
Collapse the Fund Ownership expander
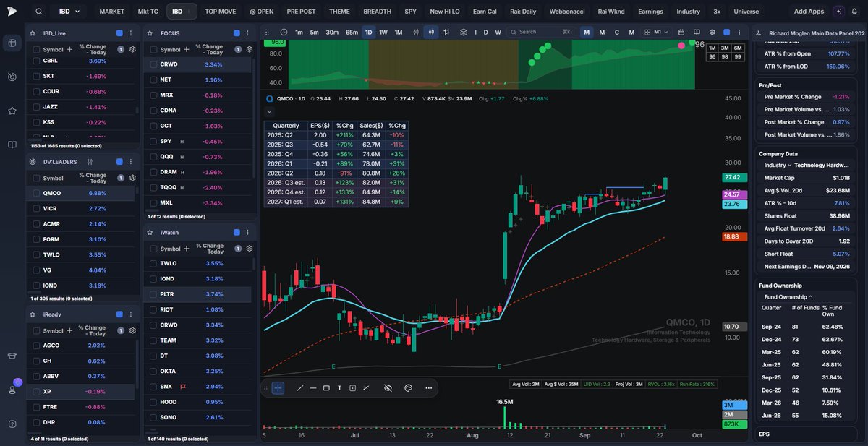click(x=787, y=297)
